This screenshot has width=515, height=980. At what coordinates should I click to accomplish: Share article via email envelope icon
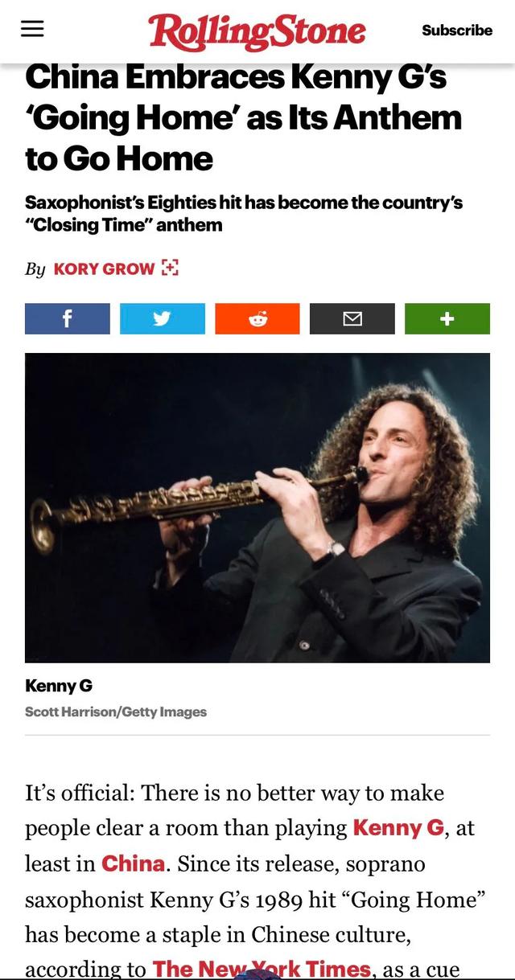pyautogui.click(x=352, y=318)
